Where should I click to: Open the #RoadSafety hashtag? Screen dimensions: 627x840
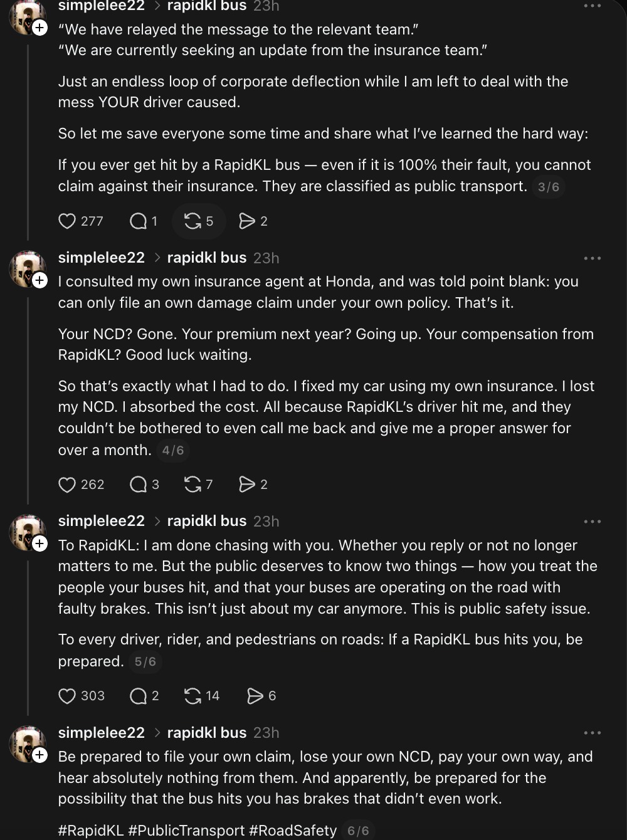point(293,831)
